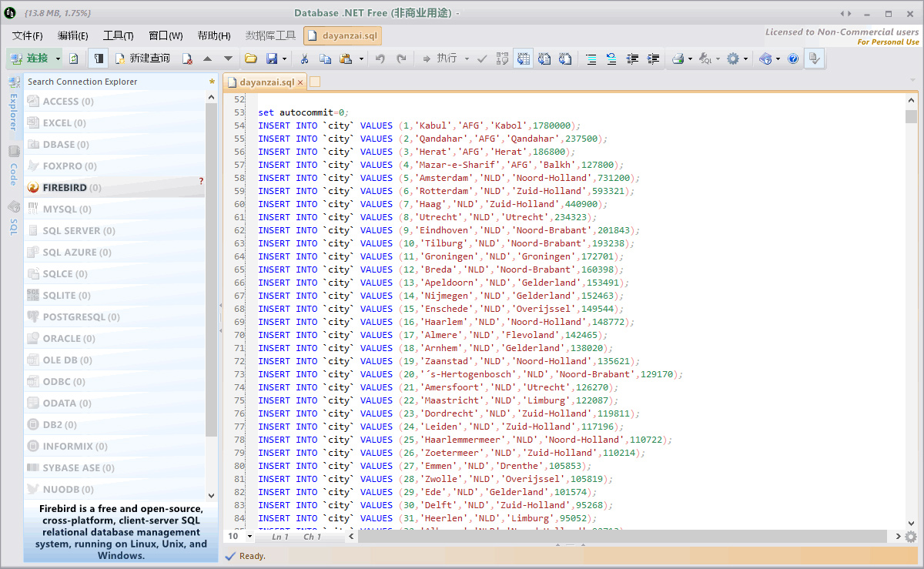Toggle the results grid display icon
924x569 pixels.
(522, 59)
